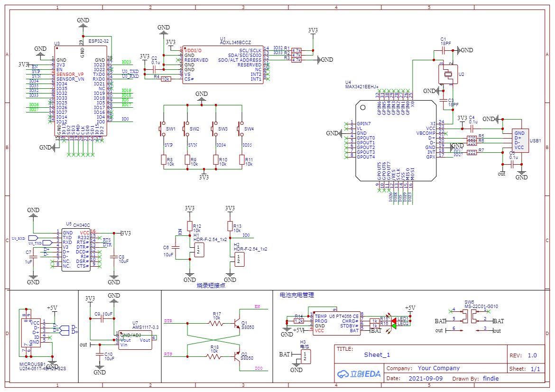The width and height of the screenshot is (555, 392).
Task: Click the 'AMS1117-3.3' part name text
Action: tap(146, 327)
